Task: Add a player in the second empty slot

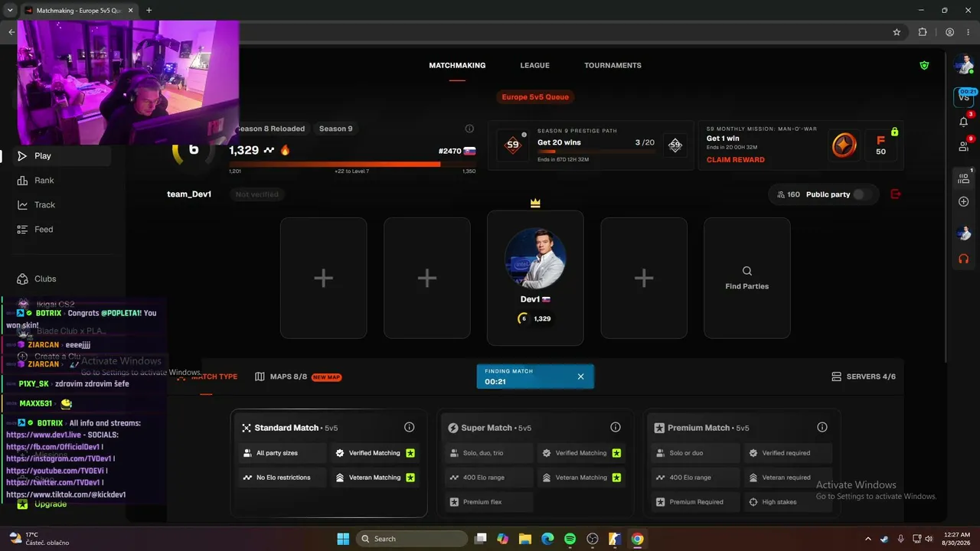Action: click(x=427, y=278)
